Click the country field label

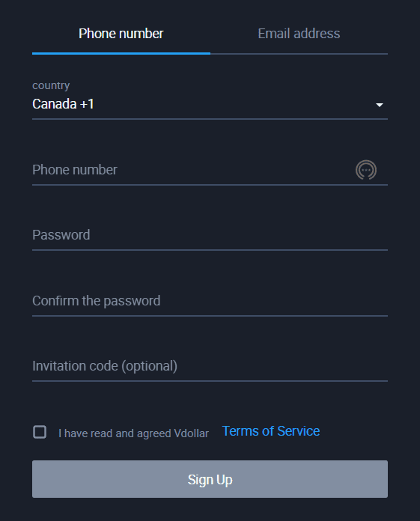point(51,86)
